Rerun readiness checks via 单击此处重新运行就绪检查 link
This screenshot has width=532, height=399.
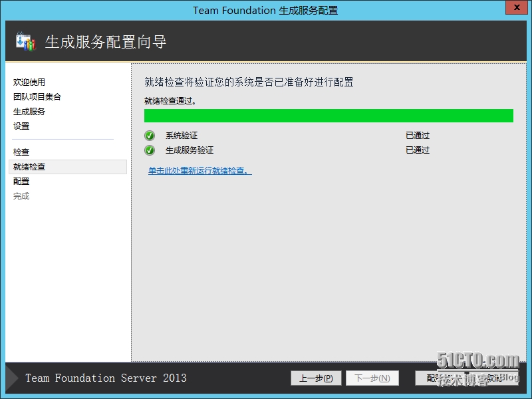pos(200,171)
